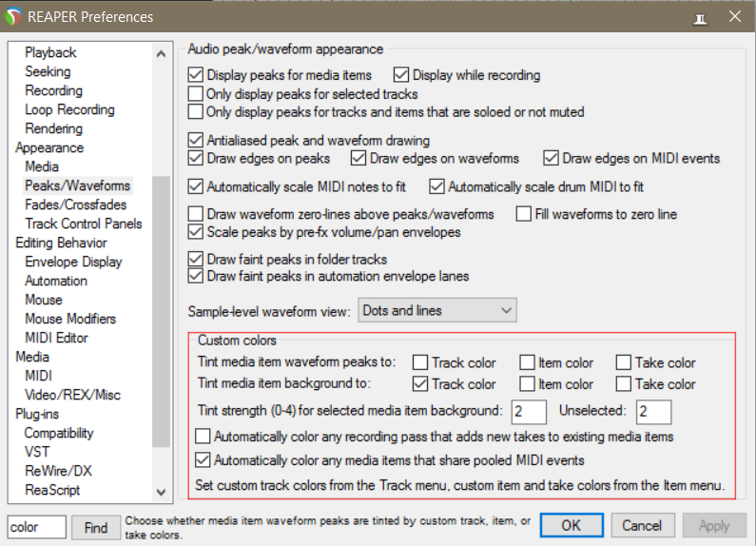Click the pin window icon in title bar

coord(700,19)
